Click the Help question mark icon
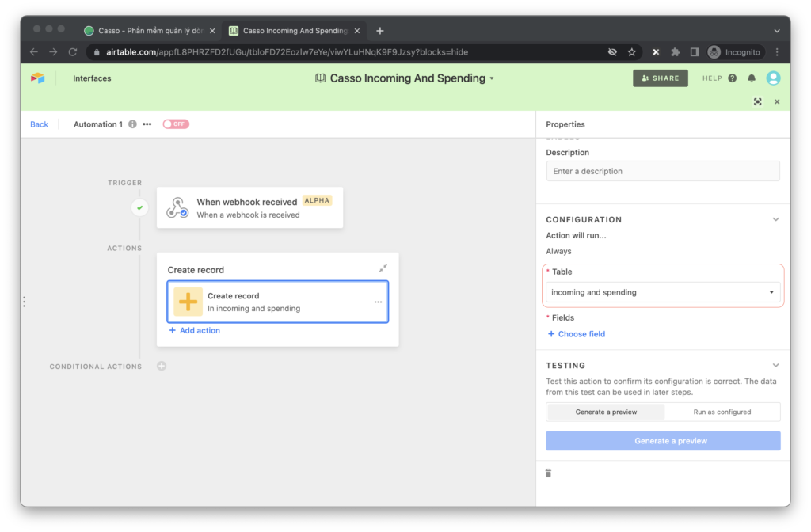Viewport: 811px width, 532px height. (x=733, y=78)
